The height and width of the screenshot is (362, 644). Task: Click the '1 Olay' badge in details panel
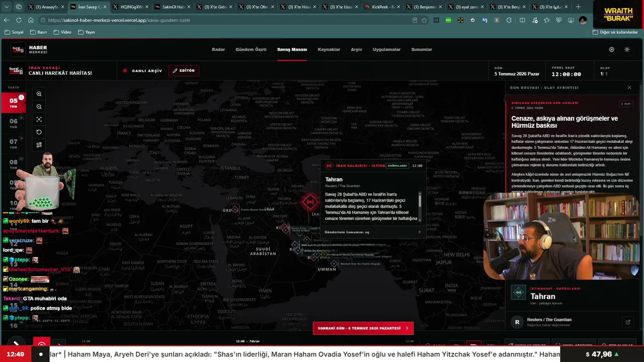tap(625, 104)
